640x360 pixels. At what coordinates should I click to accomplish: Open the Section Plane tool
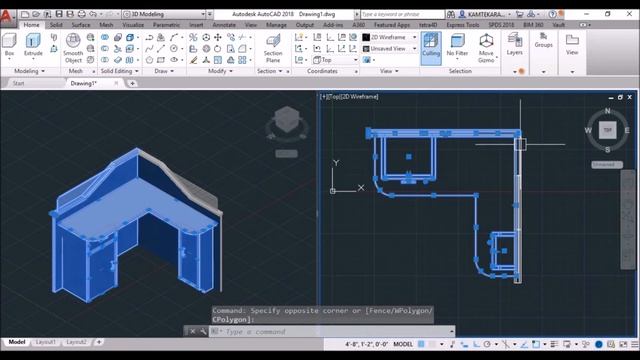(x=273, y=48)
